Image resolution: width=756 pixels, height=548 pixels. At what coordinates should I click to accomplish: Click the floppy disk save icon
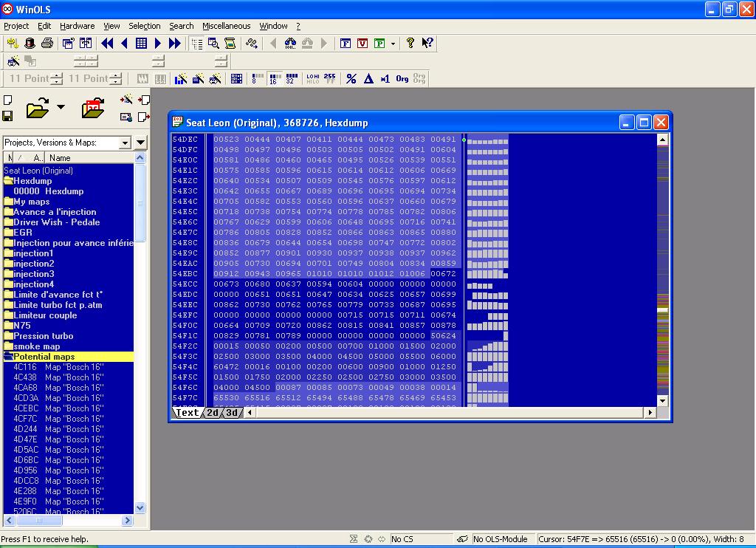7,116
